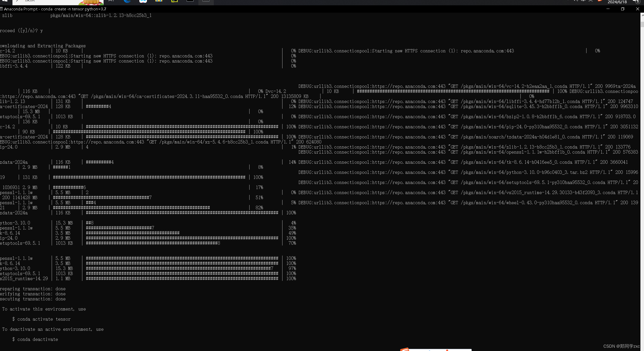Restore down the Anaconda Prompt window
This screenshot has width=644, height=351.
[x=623, y=9]
